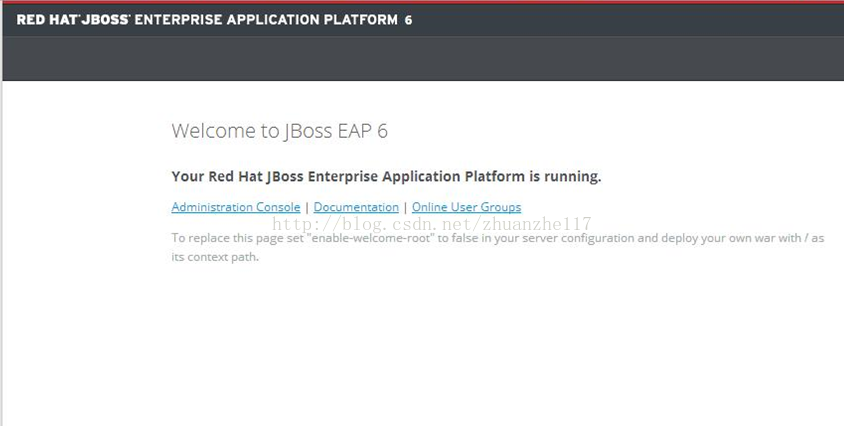
Task: Select the "Welcome to JBoss EAP 6" heading
Action: (x=279, y=131)
